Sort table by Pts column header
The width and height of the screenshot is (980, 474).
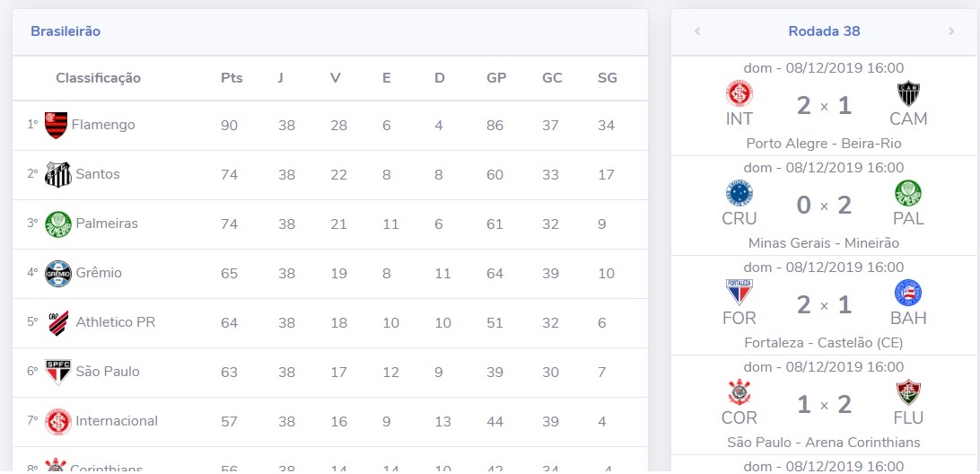pyautogui.click(x=232, y=78)
